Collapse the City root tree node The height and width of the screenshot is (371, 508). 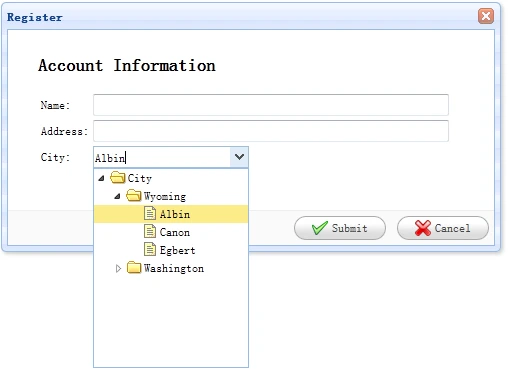101,178
